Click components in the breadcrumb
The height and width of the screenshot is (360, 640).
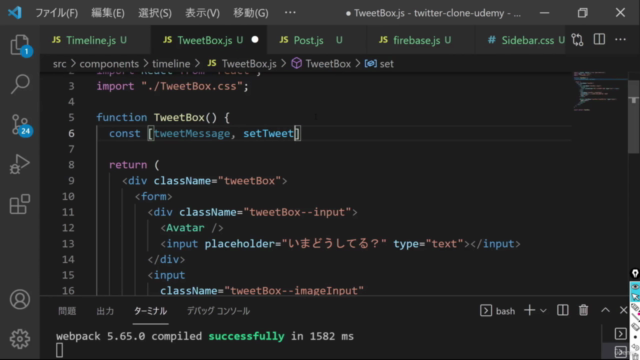tap(109, 64)
